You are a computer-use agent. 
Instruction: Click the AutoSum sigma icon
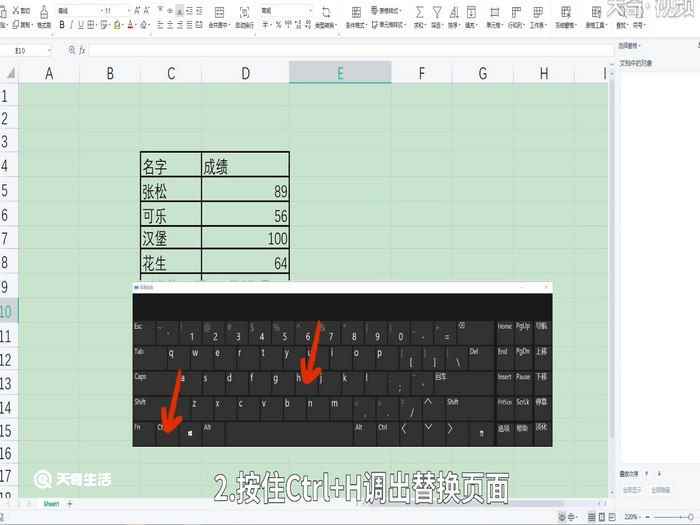click(419, 12)
